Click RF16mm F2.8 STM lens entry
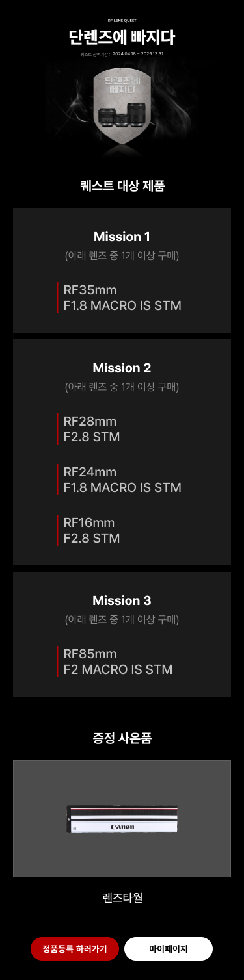Image resolution: width=244 pixels, height=980 pixels. pos(91,530)
